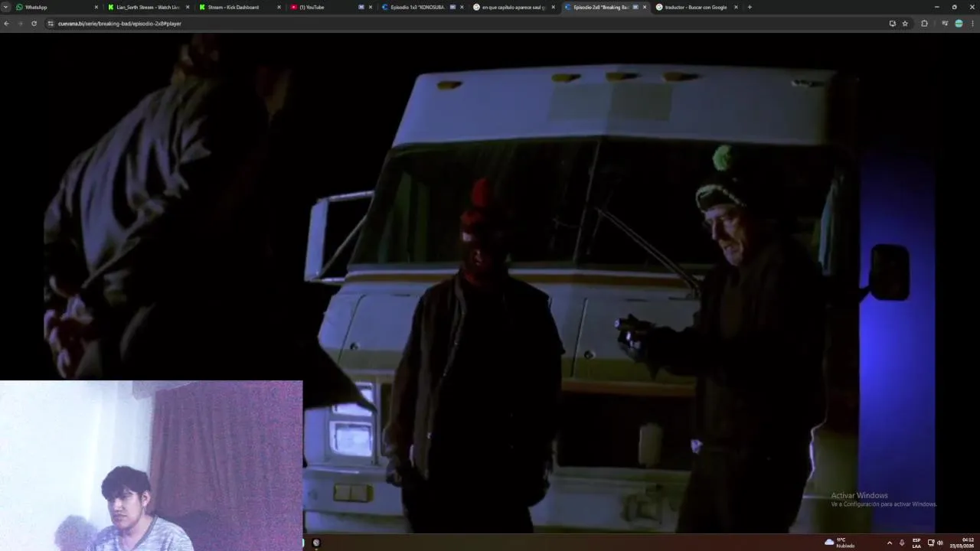
Task: Switch to the Lian_Sorth Stream Kick tab
Action: click(148, 7)
